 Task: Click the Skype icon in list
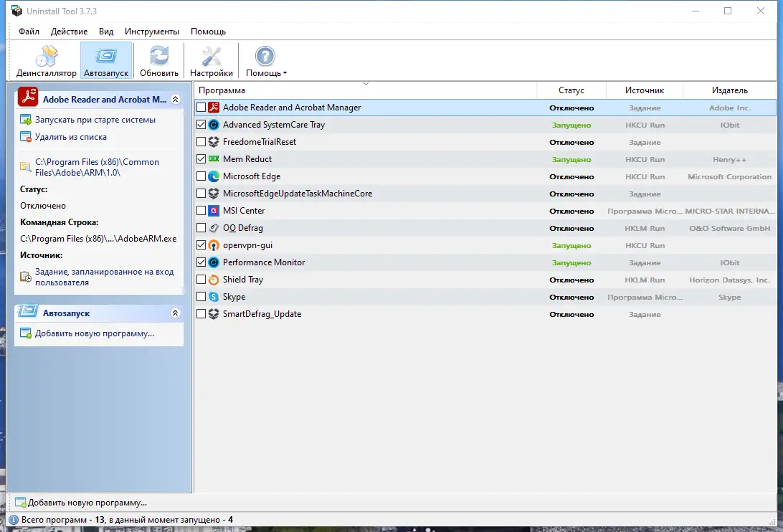[x=214, y=297]
